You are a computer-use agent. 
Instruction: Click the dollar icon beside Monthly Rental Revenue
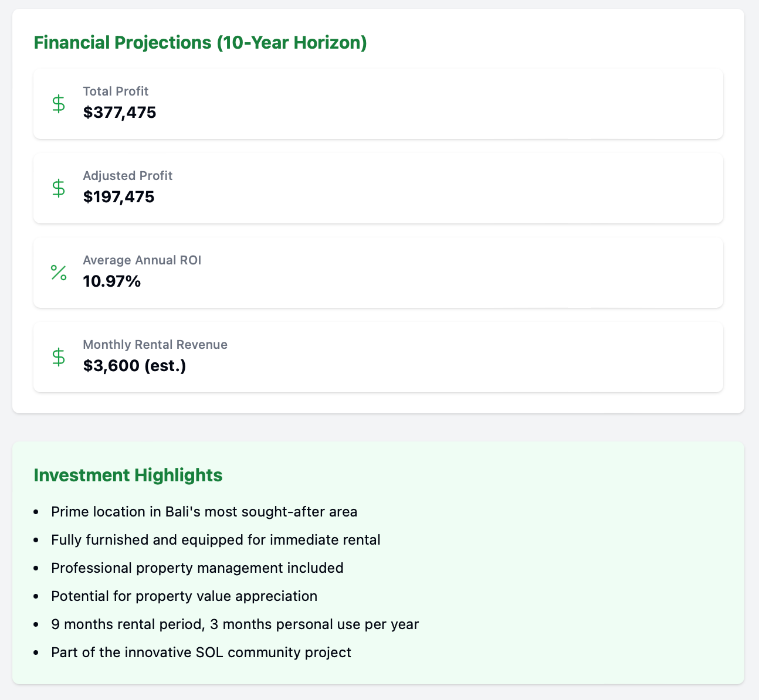(x=59, y=357)
